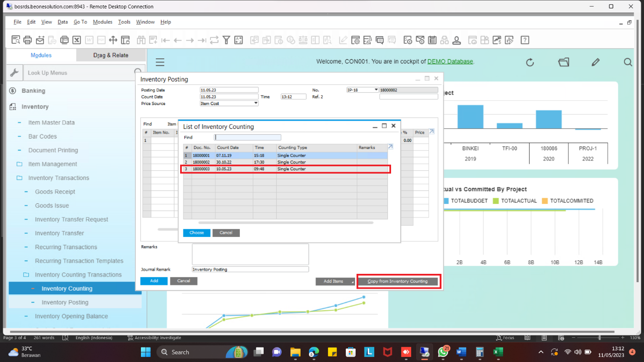644x362 pixels.
Task: Click the cockpit folder icon
Action: [x=564, y=62]
